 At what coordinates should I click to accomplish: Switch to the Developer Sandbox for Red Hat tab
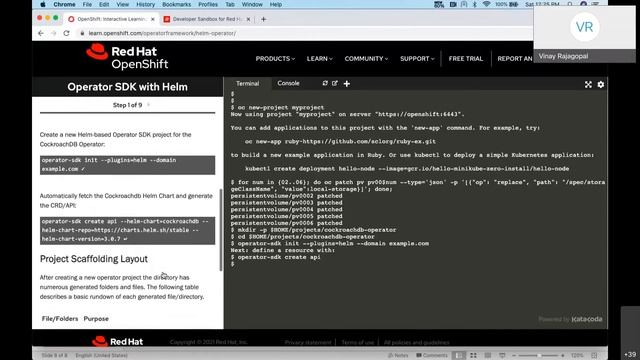[x=206, y=19]
